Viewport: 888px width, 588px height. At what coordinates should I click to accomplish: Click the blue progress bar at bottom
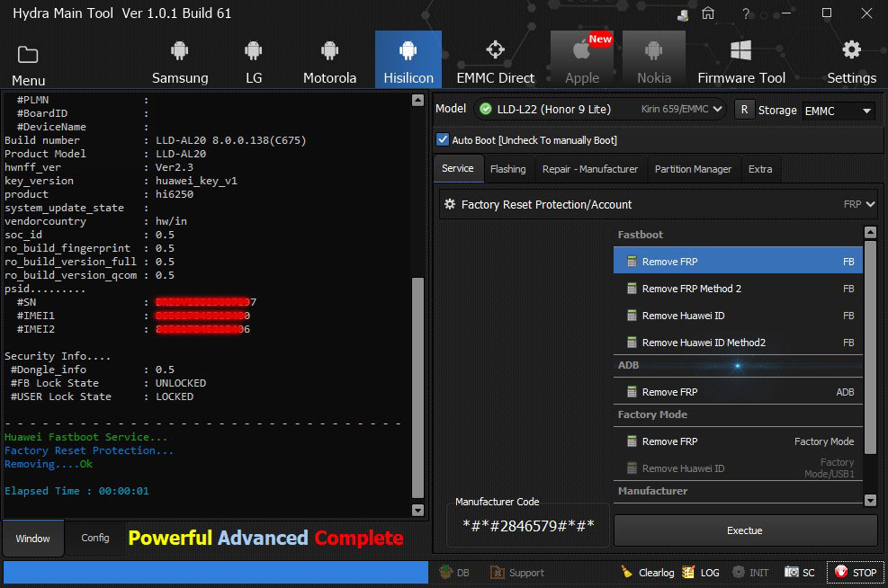[x=216, y=572]
